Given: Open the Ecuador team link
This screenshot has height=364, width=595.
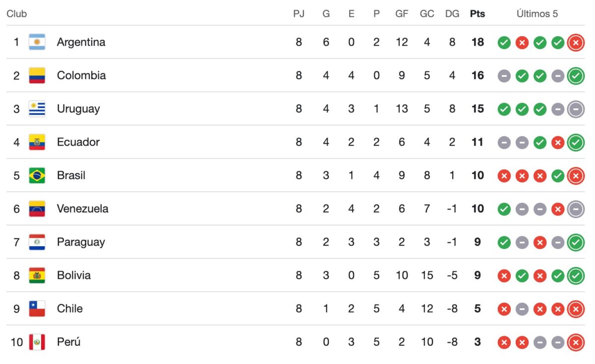Looking at the screenshot, I should [78, 142].
